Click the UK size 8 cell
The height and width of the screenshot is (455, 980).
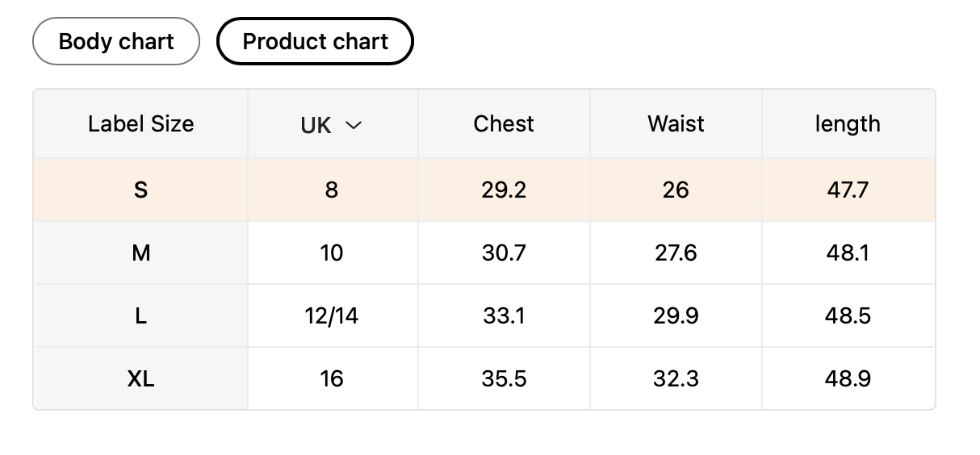[x=332, y=190]
